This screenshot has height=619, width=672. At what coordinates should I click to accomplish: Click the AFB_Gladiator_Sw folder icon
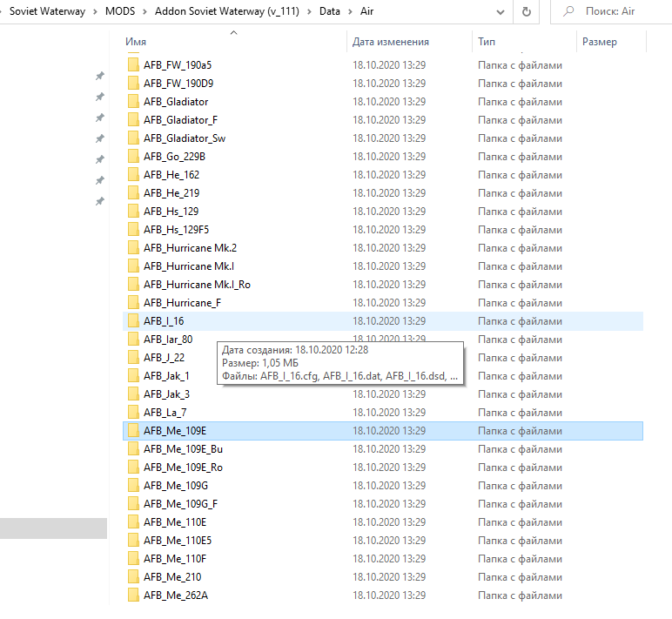point(133,138)
